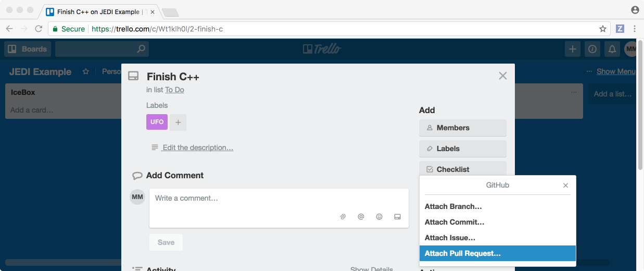Click the mention @ icon in comment box
Screen dimensions: 644x271
tap(361, 217)
